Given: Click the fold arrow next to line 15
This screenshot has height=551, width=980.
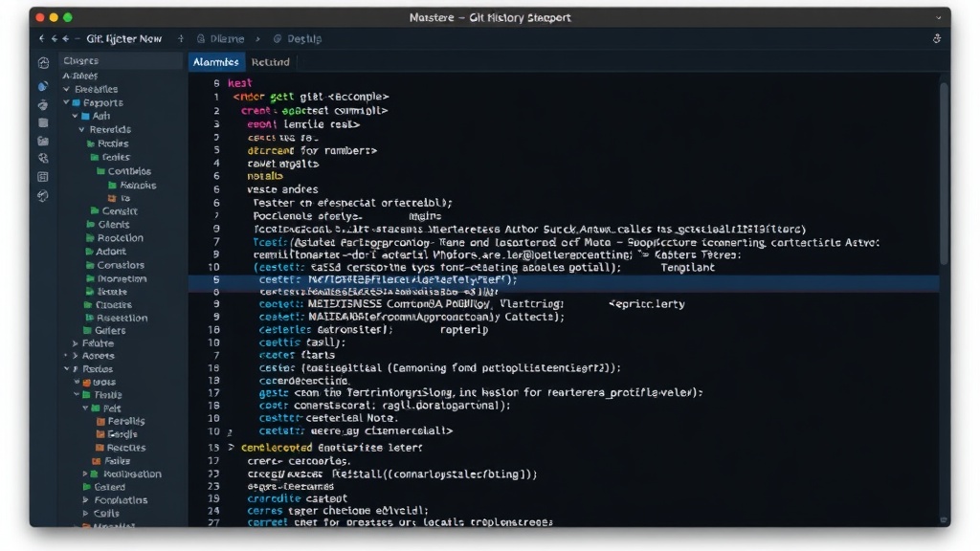Looking at the screenshot, I should (x=231, y=448).
